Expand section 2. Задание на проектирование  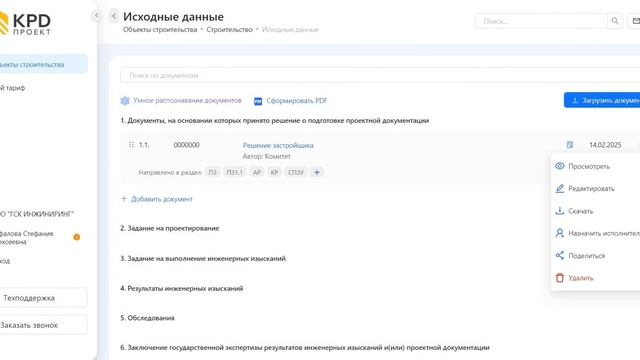169,228
